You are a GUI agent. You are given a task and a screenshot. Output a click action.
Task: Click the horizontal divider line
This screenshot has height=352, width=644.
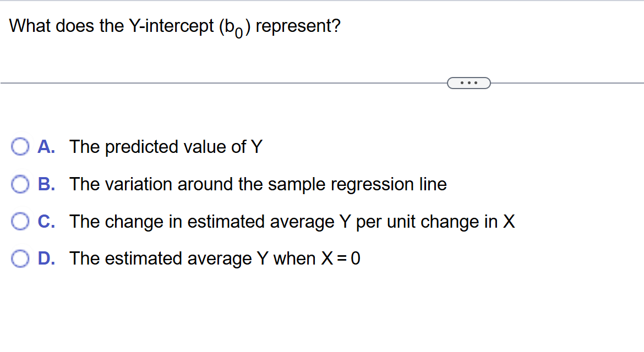click(x=220, y=82)
